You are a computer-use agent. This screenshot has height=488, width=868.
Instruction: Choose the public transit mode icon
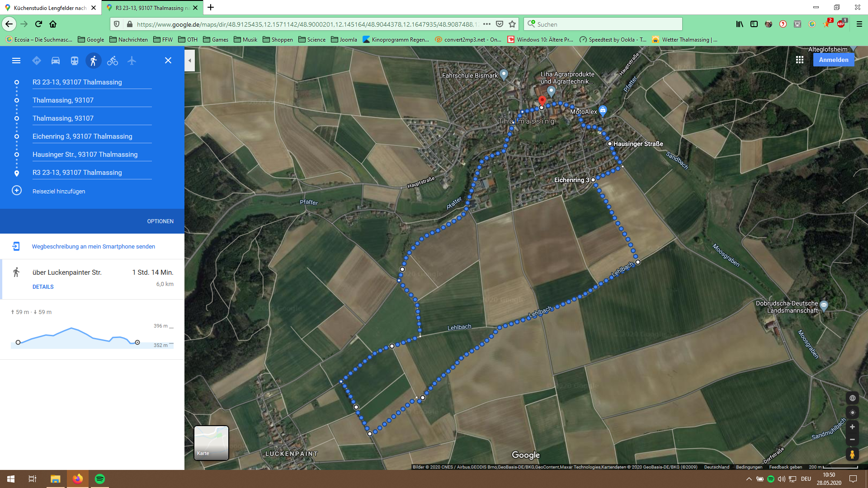[x=75, y=61]
